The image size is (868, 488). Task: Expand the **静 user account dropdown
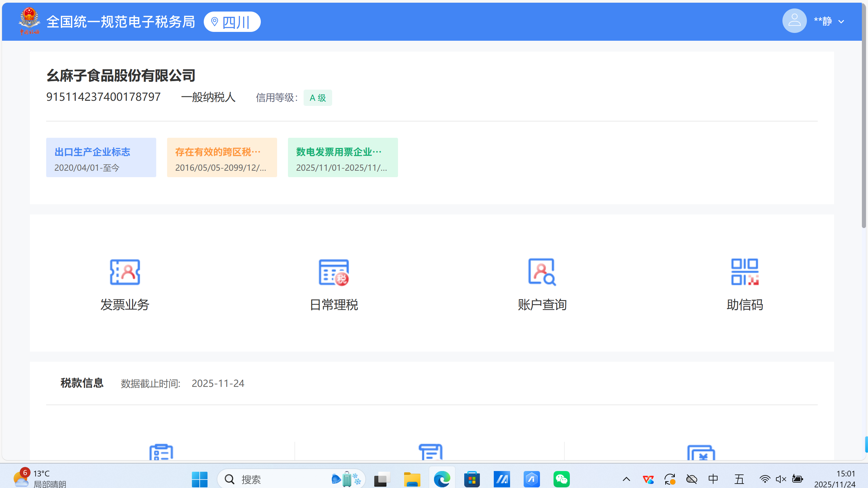point(841,22)
